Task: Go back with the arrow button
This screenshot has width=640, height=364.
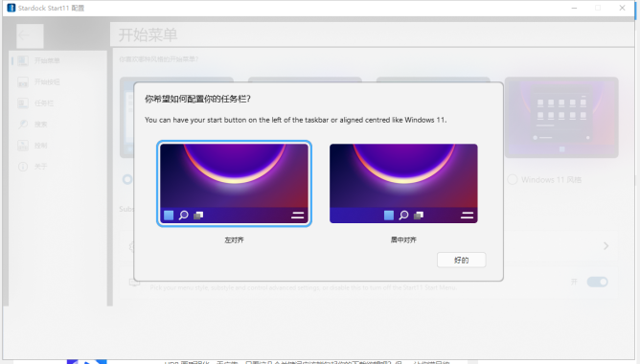Action: [x=30, y=35]
